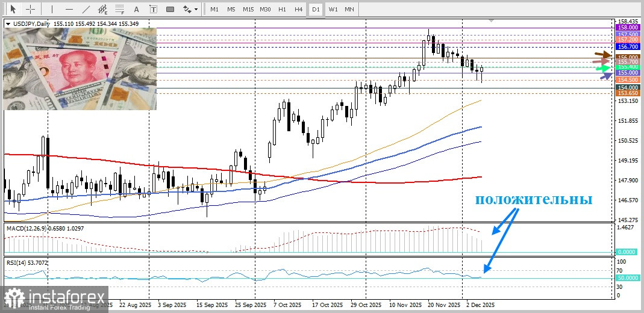
Task: Choose the Horizontal Line drawing tool
Action: pyautogui.click(x=69, y=9)
